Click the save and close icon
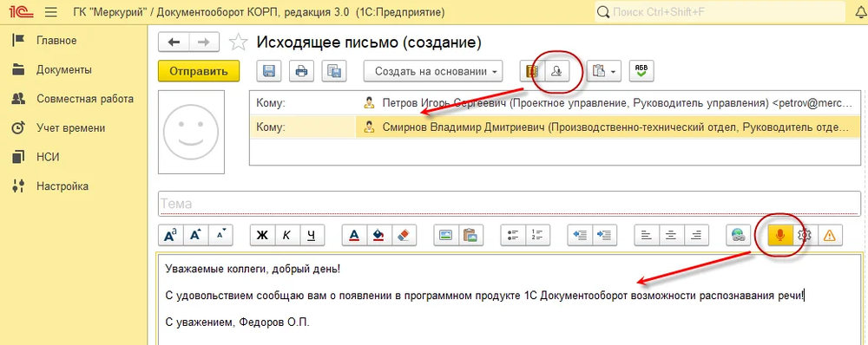The height and width of the screenshot is (345, 868). pos(334,71)
